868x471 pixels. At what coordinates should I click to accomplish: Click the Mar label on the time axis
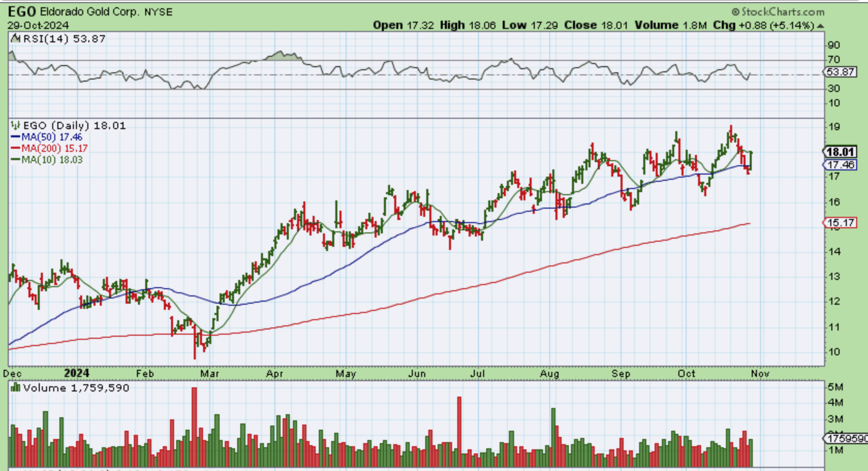pos(210,373)
